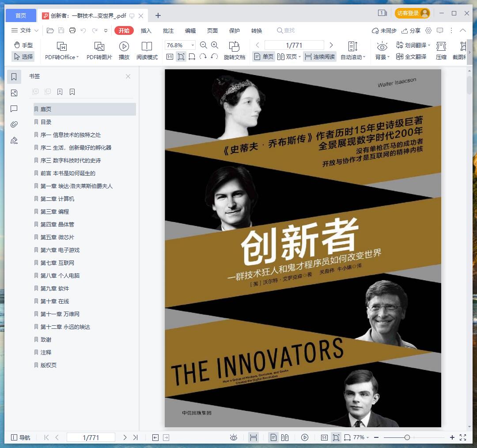The width and height of the screenshot is (477, 448).
Task: Open the 转换 convert ribbon tab
Action: (257, 30)
